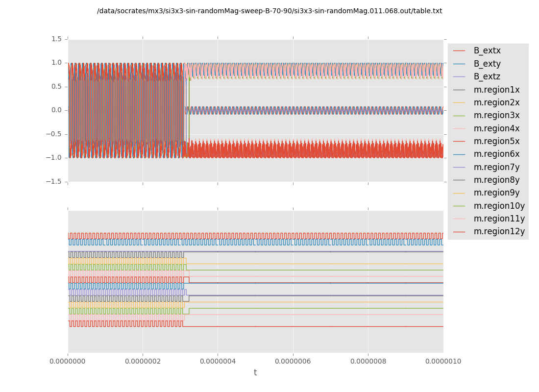Choose m.region9y in the legend
This screenshot has height=392, width=539.
[x=496, y=193]
